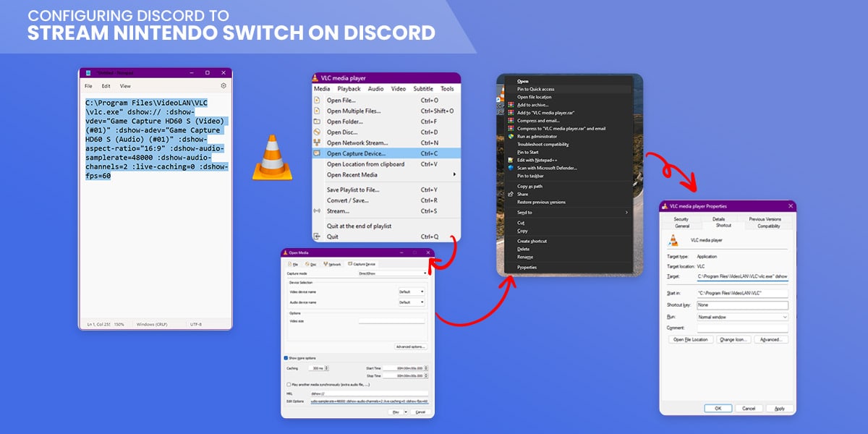Choose Pin to taskbar in context menu

pos(530,176)
